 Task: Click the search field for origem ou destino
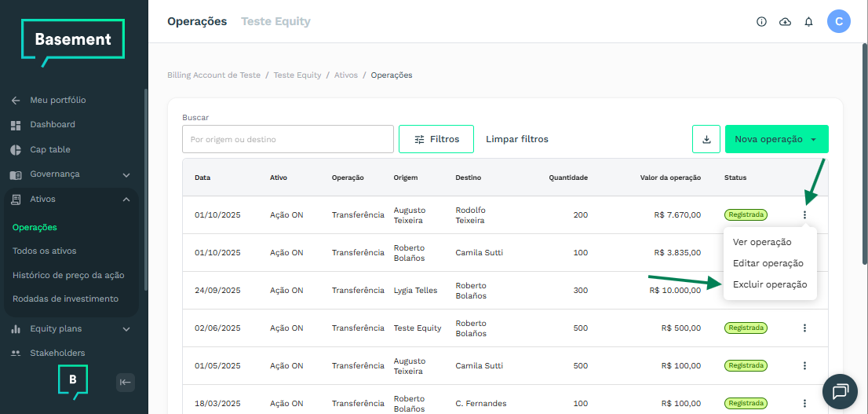pos(287,139)
